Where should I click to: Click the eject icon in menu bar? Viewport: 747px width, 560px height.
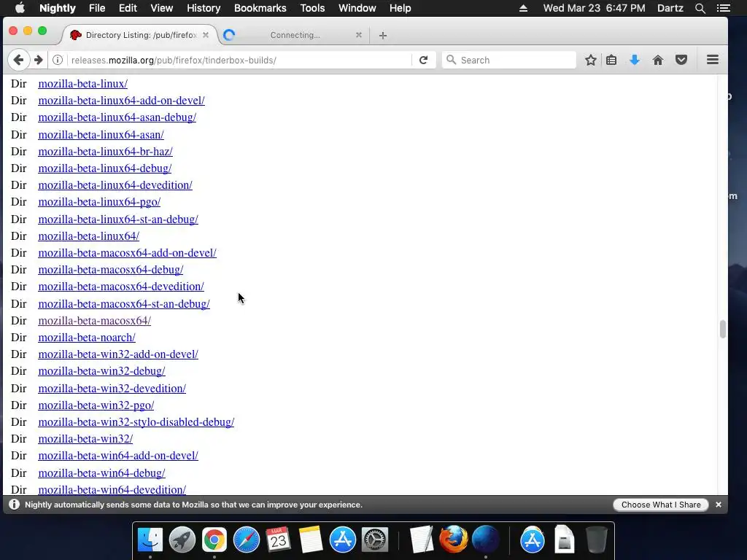[523, 8]
